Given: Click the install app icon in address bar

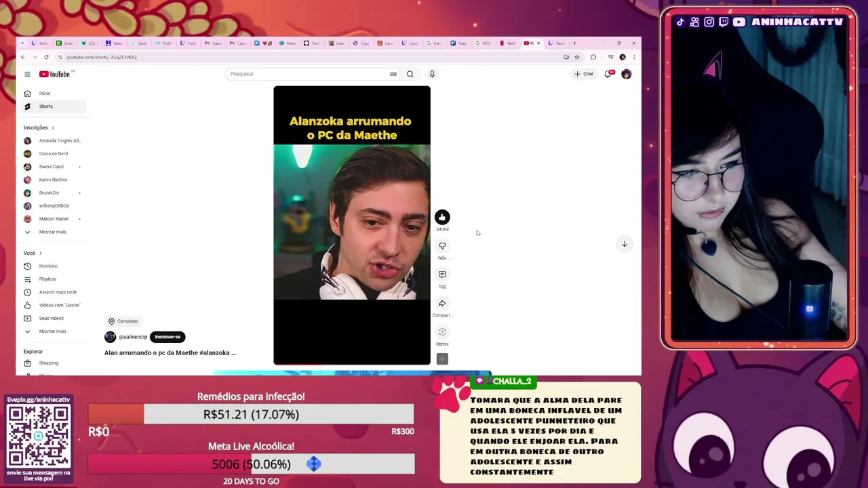Looking at the screenshot, I should tap(566, 57).
